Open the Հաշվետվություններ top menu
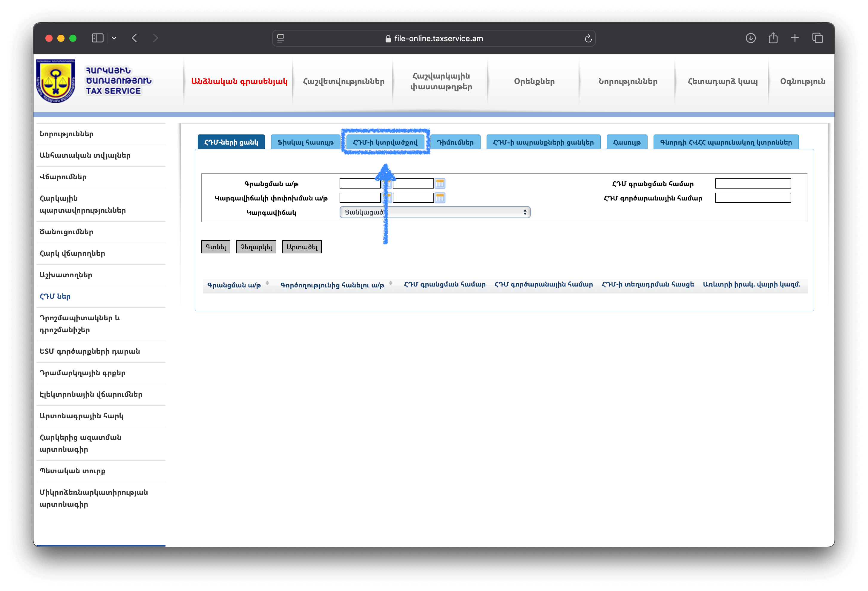The height and width of the screenshot is (591, 868). pyautogui.click(x=343, y=82)
